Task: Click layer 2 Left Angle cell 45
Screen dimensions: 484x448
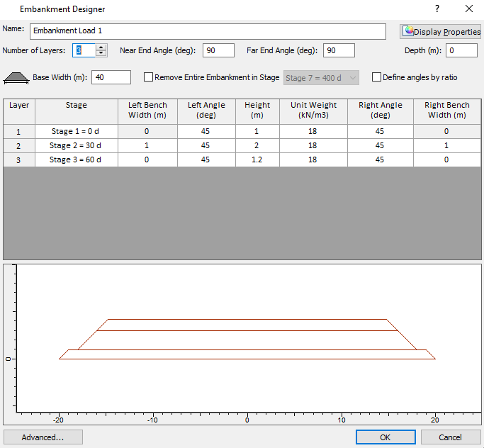Action: click(206, 145)
